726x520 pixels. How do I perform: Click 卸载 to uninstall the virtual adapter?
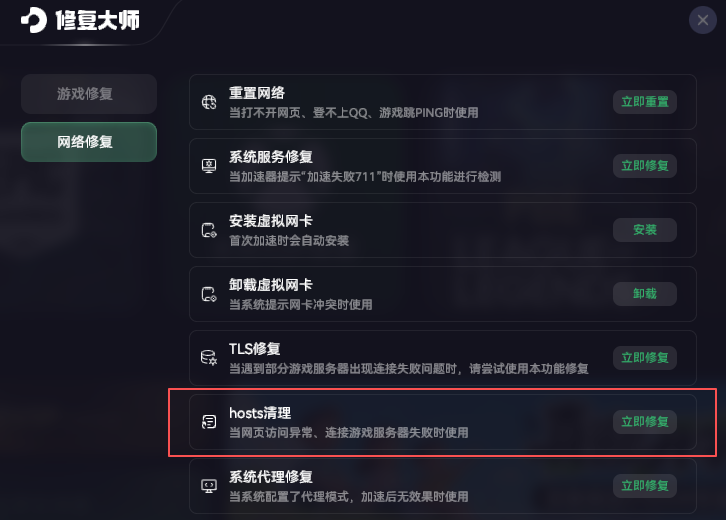645,294
